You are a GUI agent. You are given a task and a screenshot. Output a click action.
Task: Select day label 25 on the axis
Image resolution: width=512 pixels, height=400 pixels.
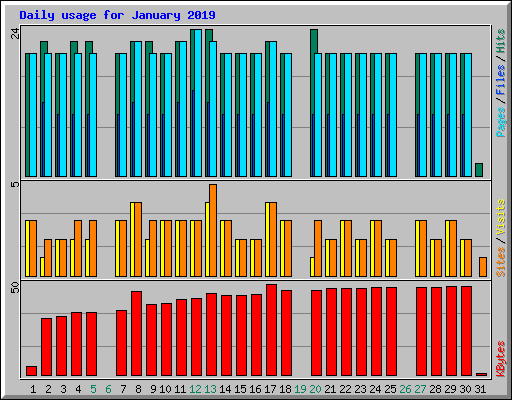[x=390, y=389]
